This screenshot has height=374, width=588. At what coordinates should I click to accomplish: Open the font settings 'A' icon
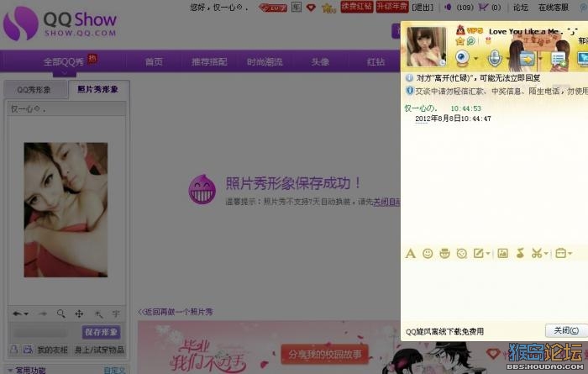pyautogui.click(x=411, y=254)
